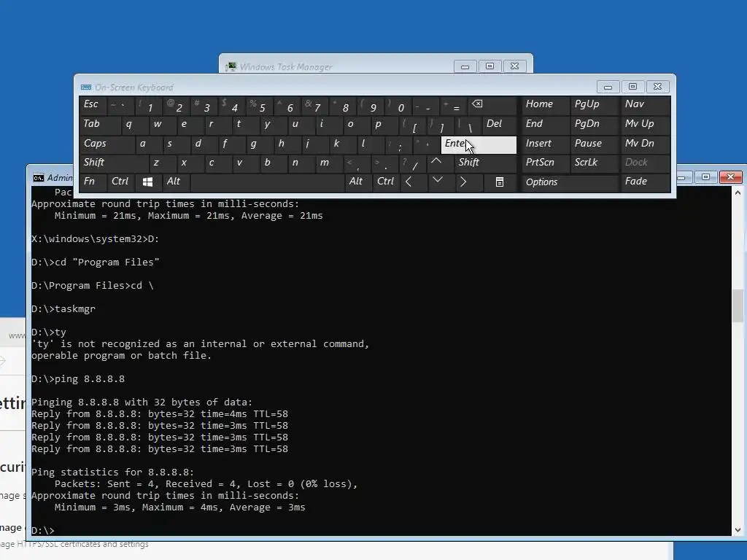Click the Esc key
This screenshot has width=747, height=560.
coord(93,105)
